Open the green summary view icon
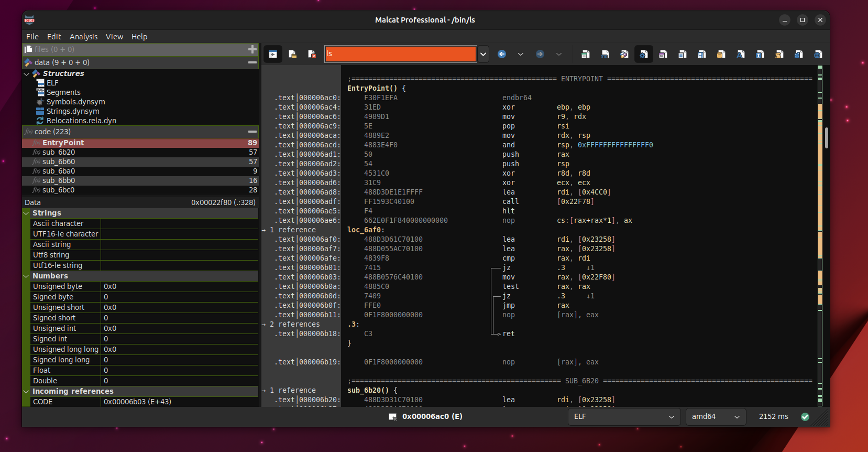The height and width of the screenshot is (452, 868). (x=586, y=54)
